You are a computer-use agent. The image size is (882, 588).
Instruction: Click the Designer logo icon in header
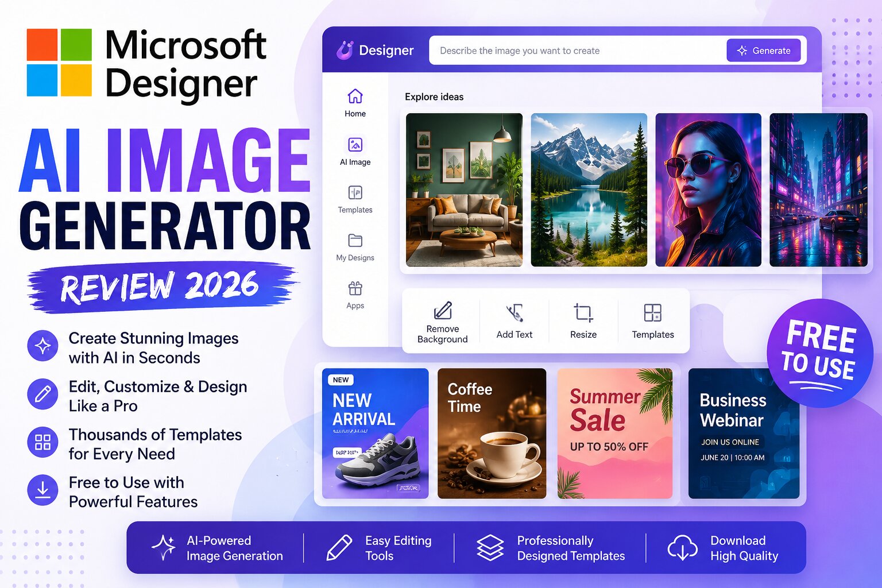[x=345, y=50]
